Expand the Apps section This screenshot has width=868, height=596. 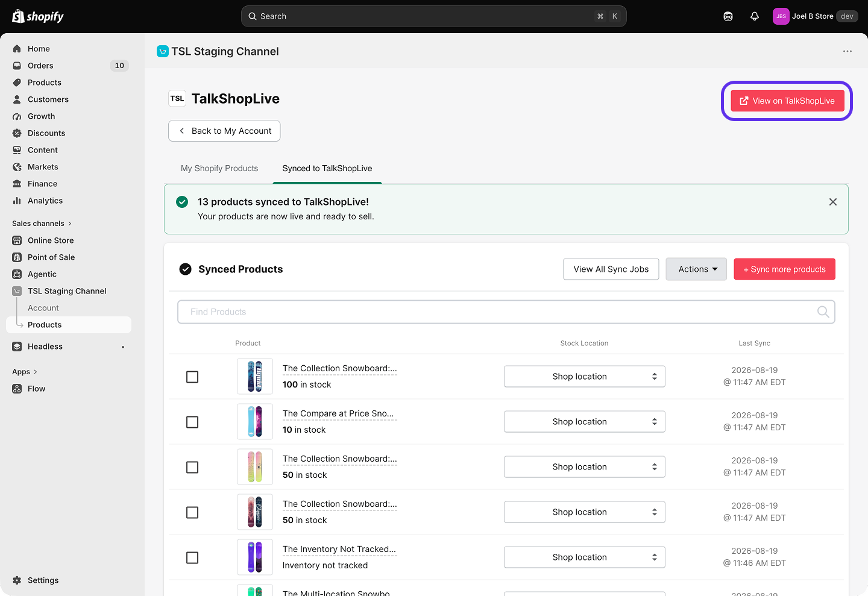click(x=25, y=372)
